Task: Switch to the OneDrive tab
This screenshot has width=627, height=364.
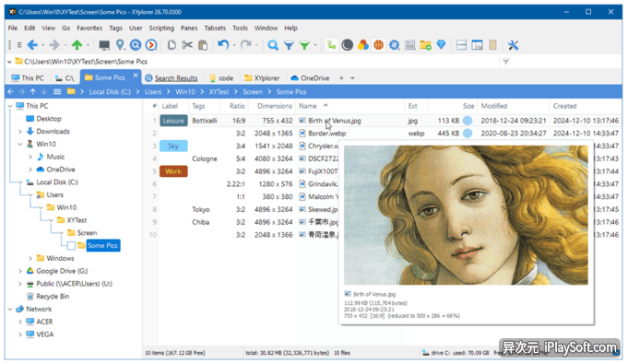Action: pos(311,78)
